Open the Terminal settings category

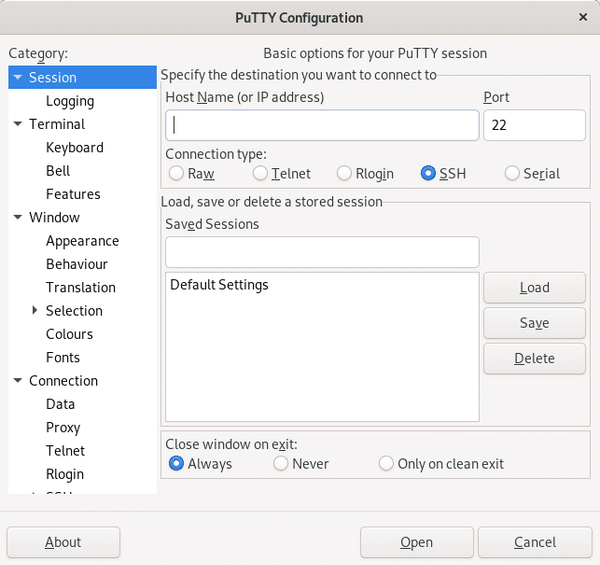57,124
